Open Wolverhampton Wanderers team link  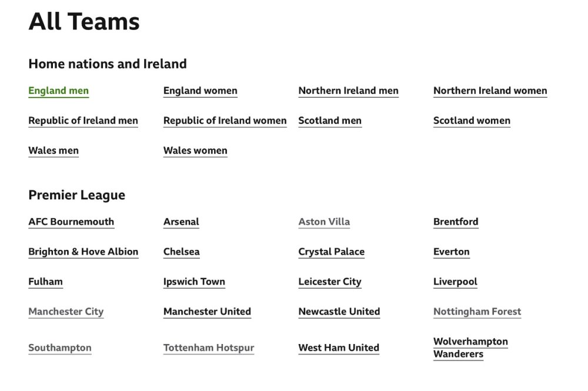pyautogui.click(x=470, y=347)
